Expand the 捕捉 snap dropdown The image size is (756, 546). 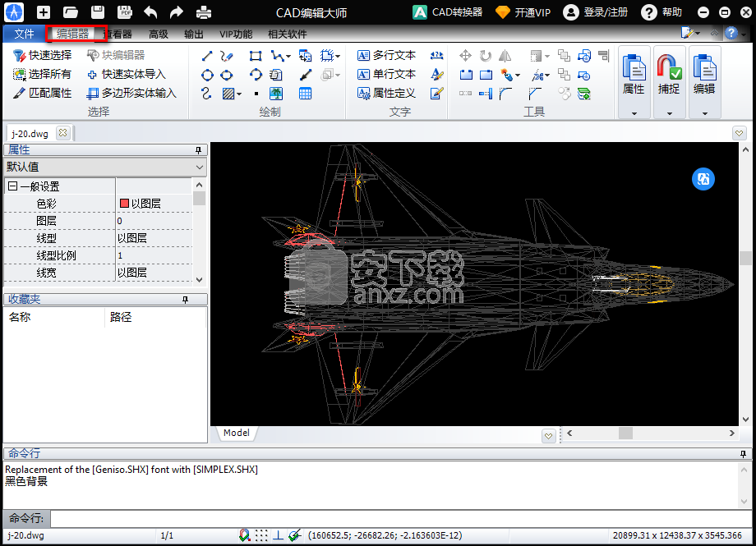pyautogui.click(x=669, y=114)
